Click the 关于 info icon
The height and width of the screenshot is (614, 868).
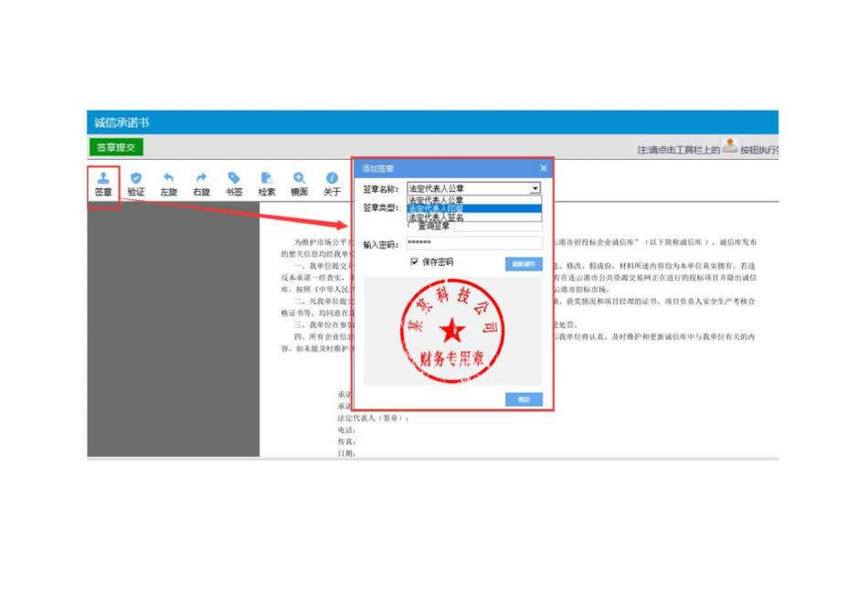(x=332, y=178)
